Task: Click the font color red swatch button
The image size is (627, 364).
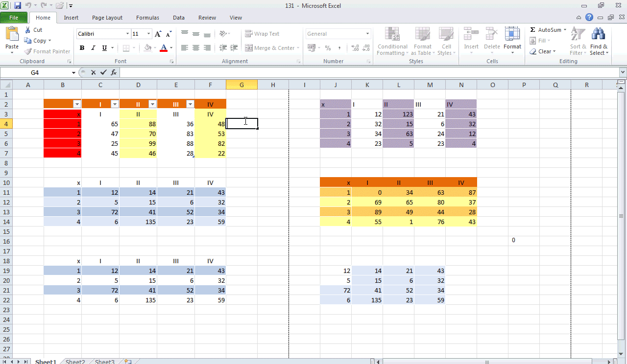Action: pos(164,48)
